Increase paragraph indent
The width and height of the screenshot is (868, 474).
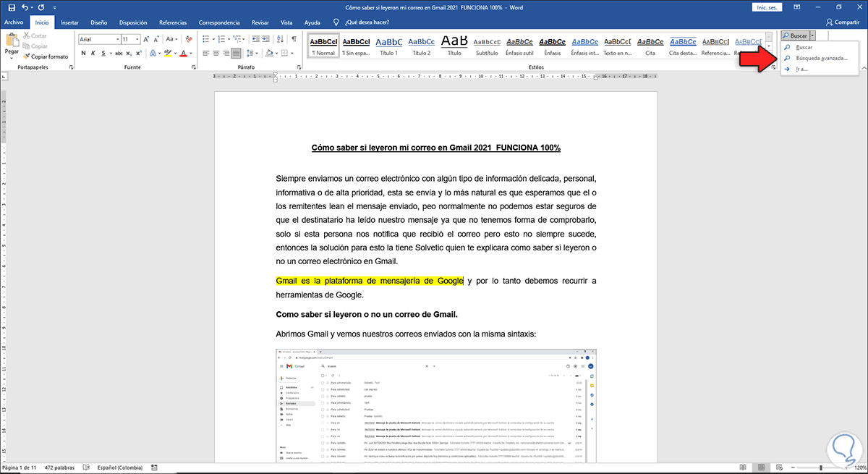point(266,39)
